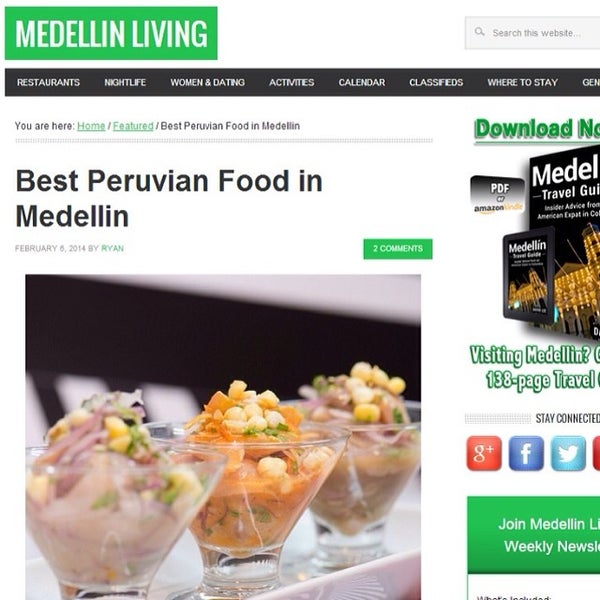Select Women & Dating in navigation
The width and height of the screenshot is (600, 600).
tap(207, 82)
